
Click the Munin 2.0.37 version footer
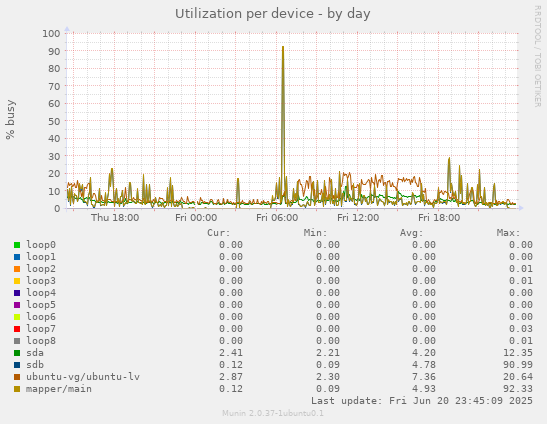click(273, 414)
